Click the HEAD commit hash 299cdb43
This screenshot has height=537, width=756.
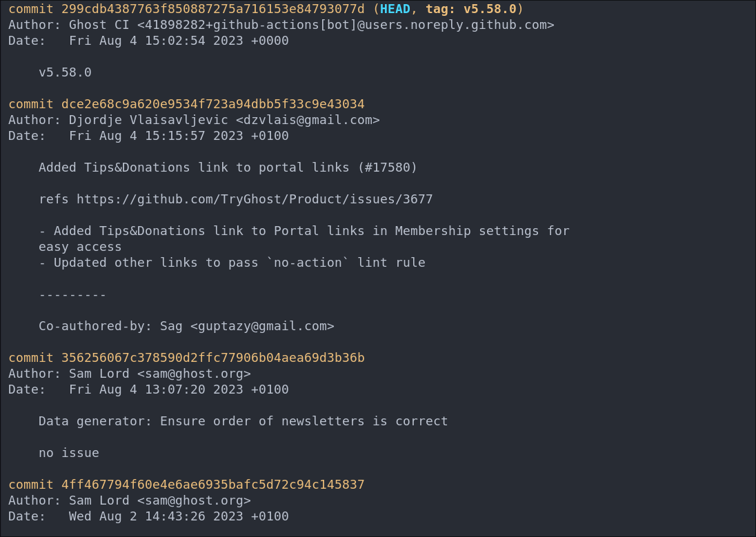pyautogui.click(x=212, y=9)
